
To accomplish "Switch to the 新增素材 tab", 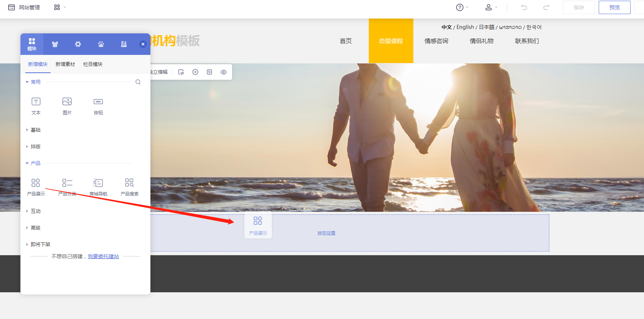I will (x=65, y=64).
